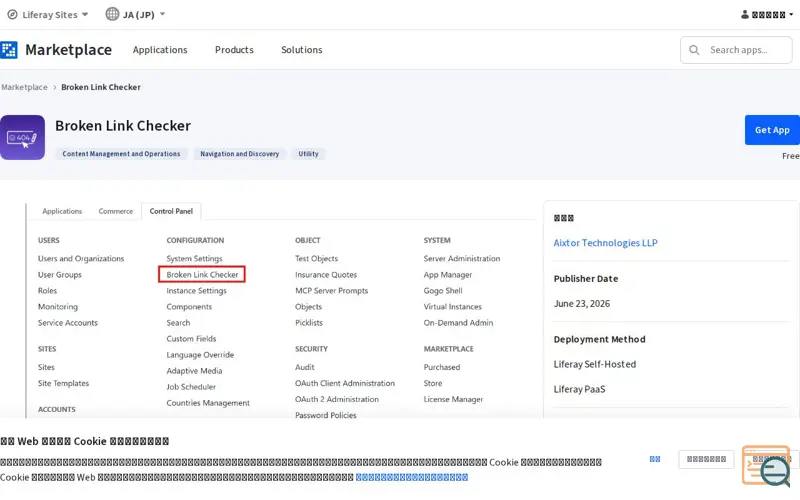Image resolution: width=800 pixels, height=500 pixels.
Task: Click Language Override entry
Action: [200, 355]
